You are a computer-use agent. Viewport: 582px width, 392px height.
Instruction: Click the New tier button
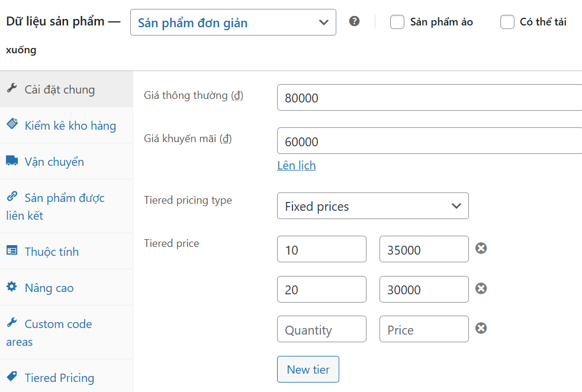click(x=308, y=369)
